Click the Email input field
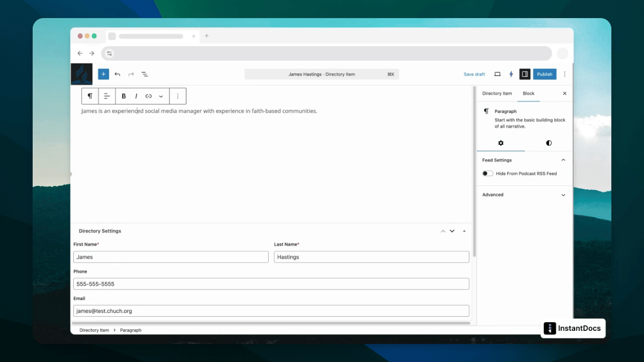Screen dimensions: 644x362 [x=271, y=311]
